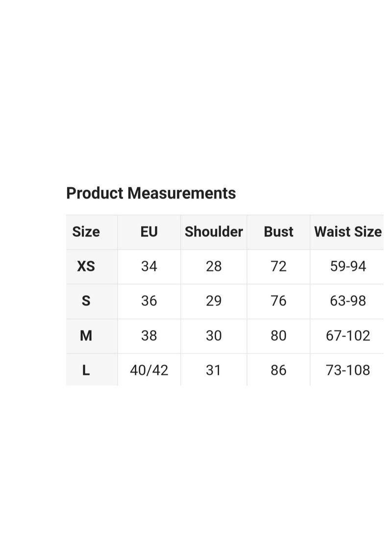Select the EU column header
The image size is (392, 535).
tap(149, 232)
